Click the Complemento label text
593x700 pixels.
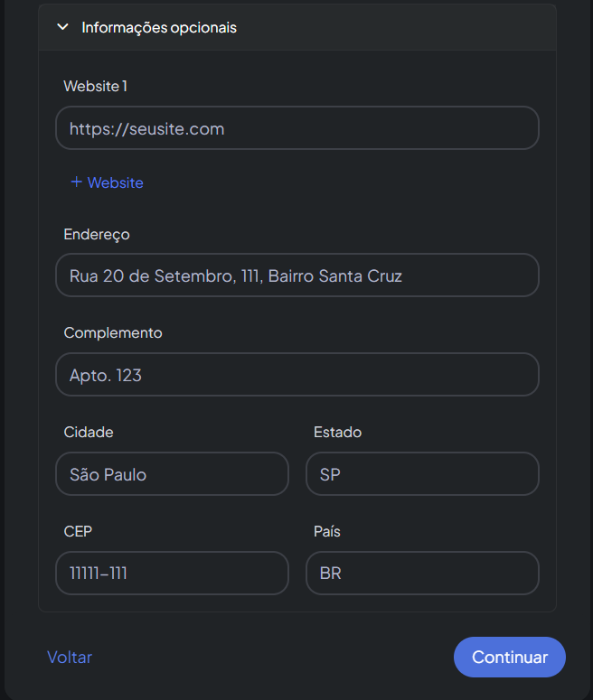point(113,332)
